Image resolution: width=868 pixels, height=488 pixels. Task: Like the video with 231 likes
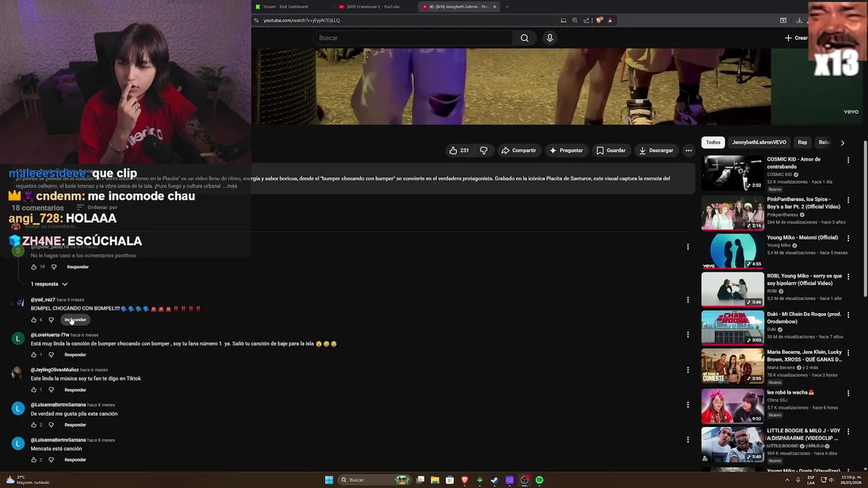459,150
